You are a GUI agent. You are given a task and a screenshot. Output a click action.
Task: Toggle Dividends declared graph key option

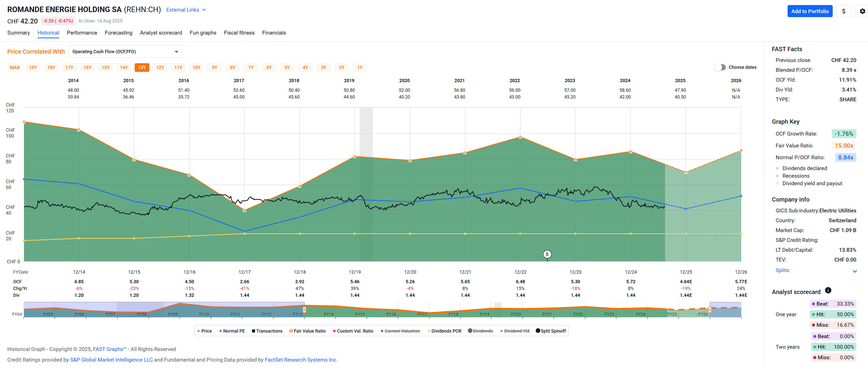pos(804,168)
